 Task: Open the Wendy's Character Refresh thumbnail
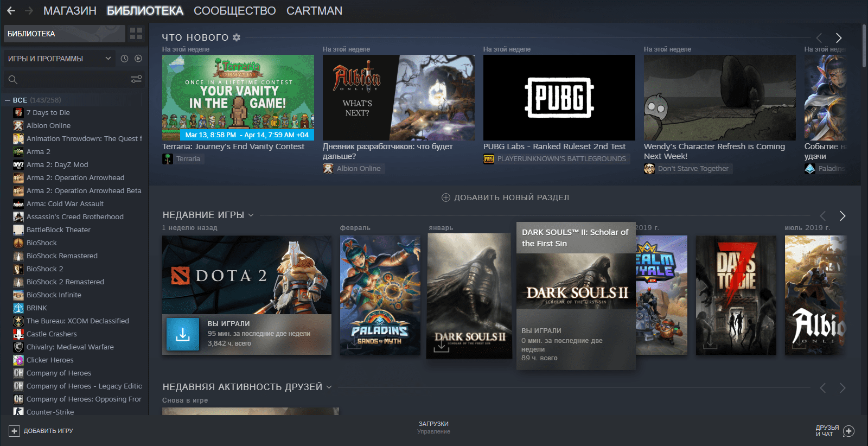coord(720,98)
